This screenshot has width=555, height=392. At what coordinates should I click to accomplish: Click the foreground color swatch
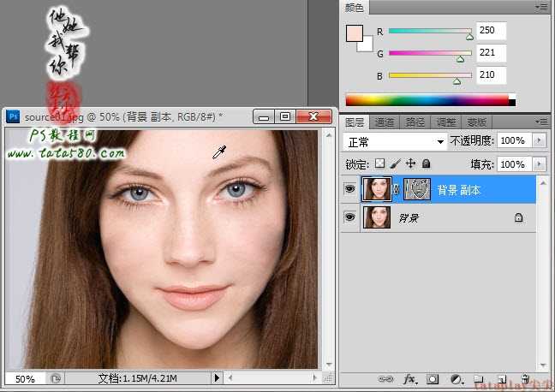[355, 33]
